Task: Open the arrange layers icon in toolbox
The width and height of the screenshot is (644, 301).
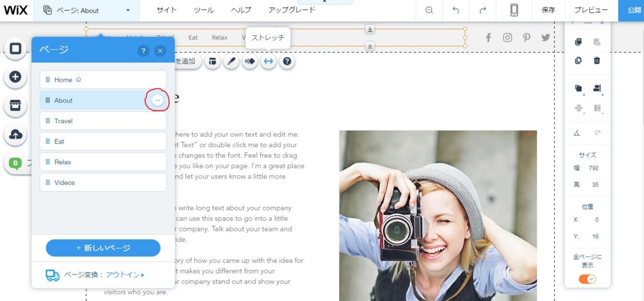Action: [579, 88]
